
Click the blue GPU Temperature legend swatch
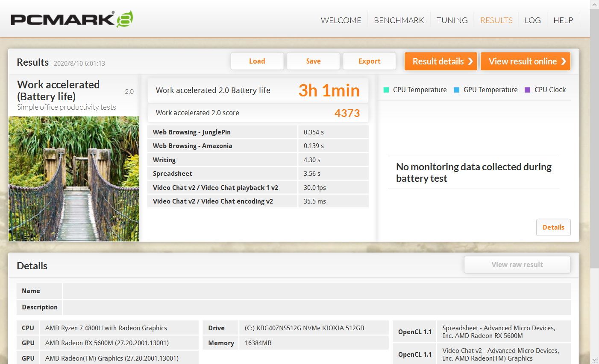tap(456, 90)
